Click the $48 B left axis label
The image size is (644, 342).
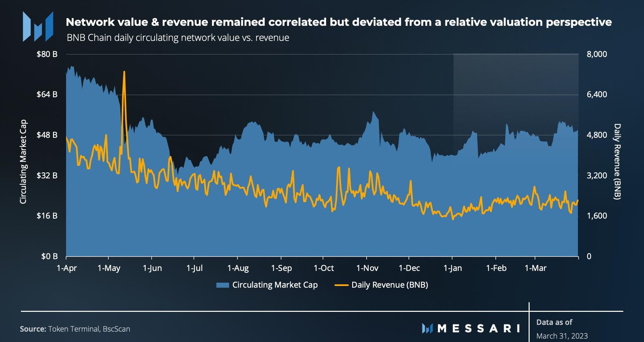pos(47,135)
